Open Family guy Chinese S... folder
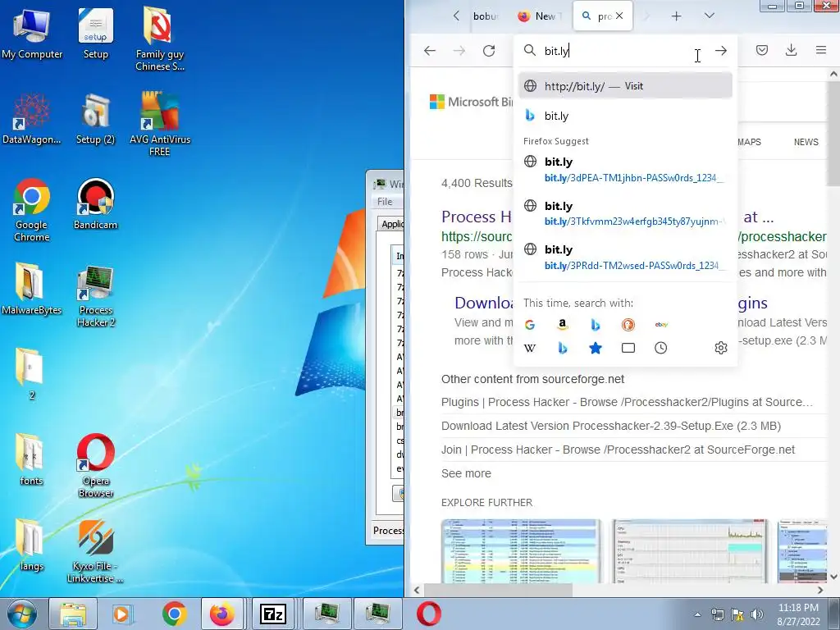The image size is (840, 630). pos(159,39)
